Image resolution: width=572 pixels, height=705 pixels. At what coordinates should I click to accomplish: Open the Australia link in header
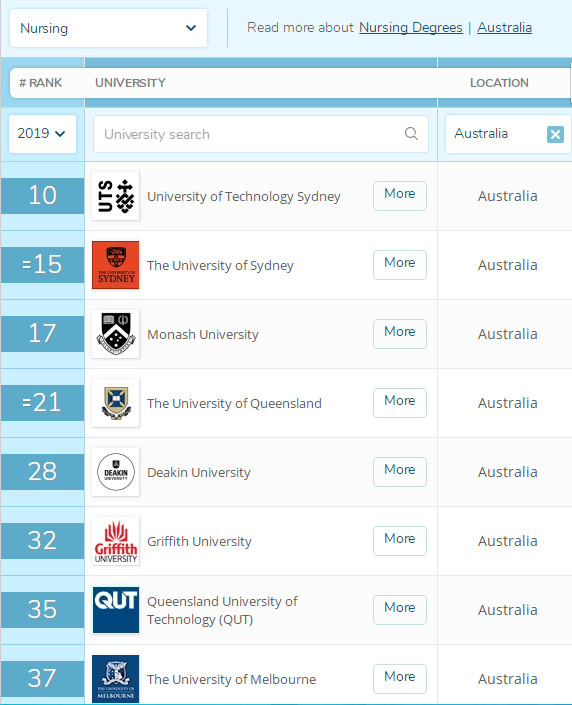504,27
